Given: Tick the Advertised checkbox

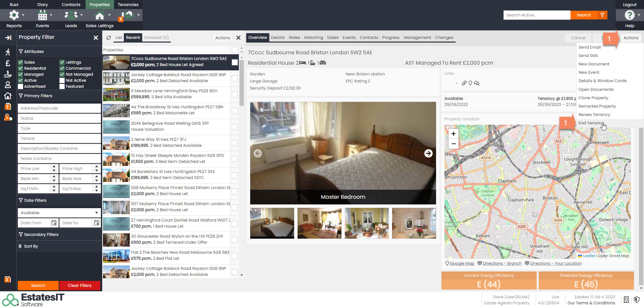Looking at the screenshot, I should click(20, 86).
